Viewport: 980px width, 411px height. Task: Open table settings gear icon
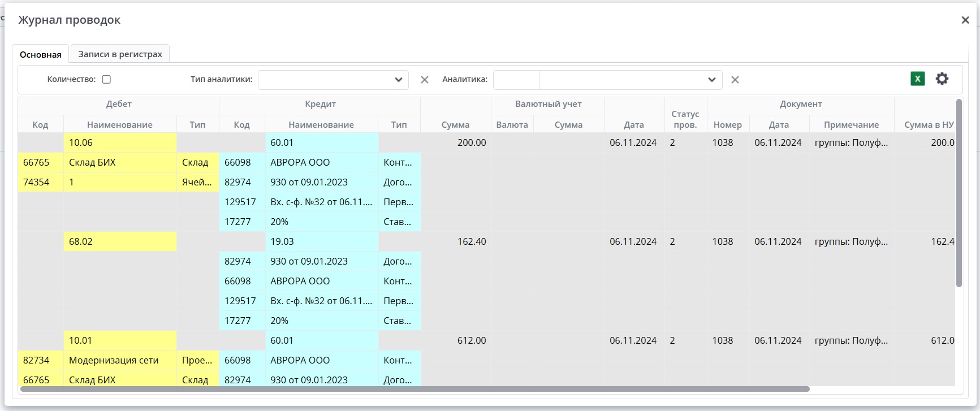tap(942, 79)
